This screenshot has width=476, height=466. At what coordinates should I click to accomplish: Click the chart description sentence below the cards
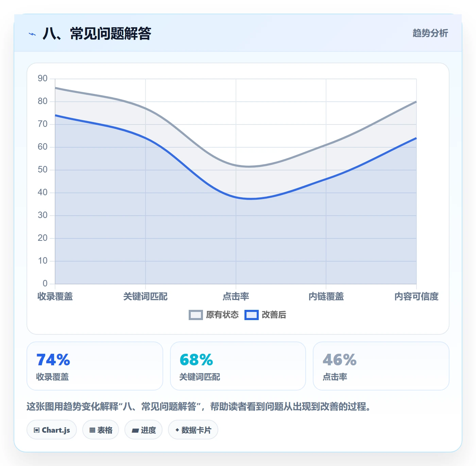199,406
